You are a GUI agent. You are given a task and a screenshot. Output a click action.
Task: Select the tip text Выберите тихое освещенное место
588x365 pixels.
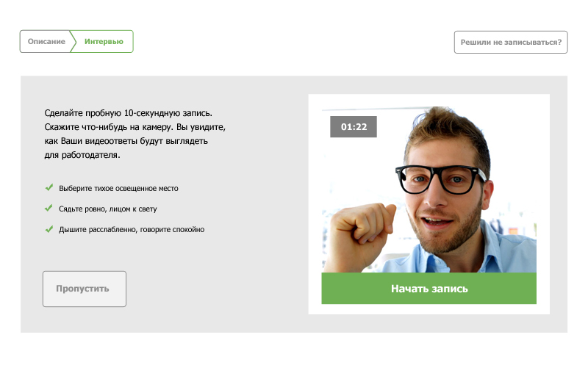118,189
